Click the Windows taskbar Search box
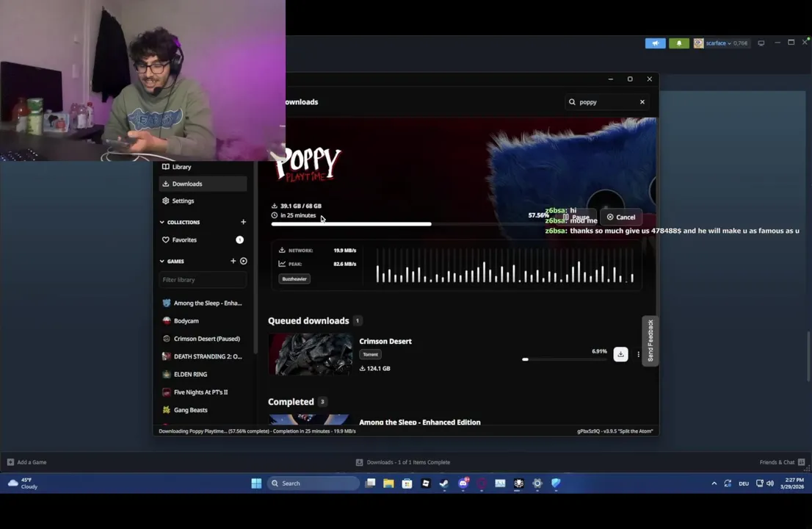The width and height of the screenshot is (812, 529). click(313, 483)
